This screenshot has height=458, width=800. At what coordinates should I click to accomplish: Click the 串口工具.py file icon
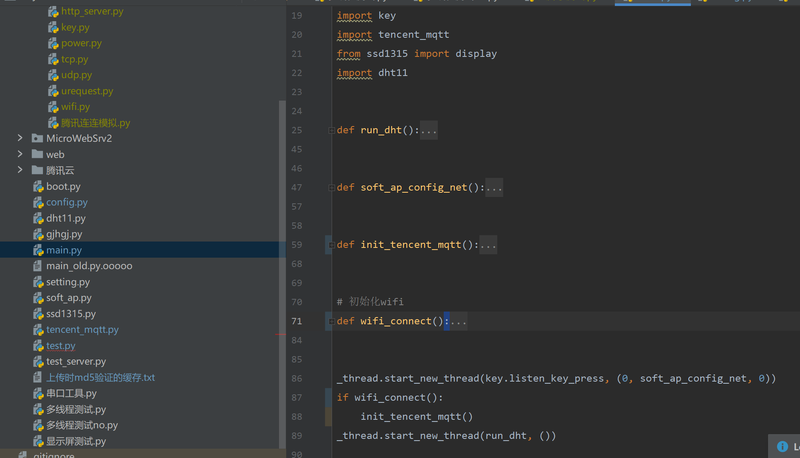pos(38,393)
